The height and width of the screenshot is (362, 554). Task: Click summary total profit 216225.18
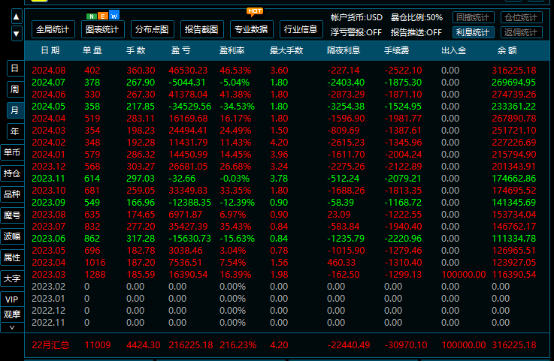(x=191, y=345)
